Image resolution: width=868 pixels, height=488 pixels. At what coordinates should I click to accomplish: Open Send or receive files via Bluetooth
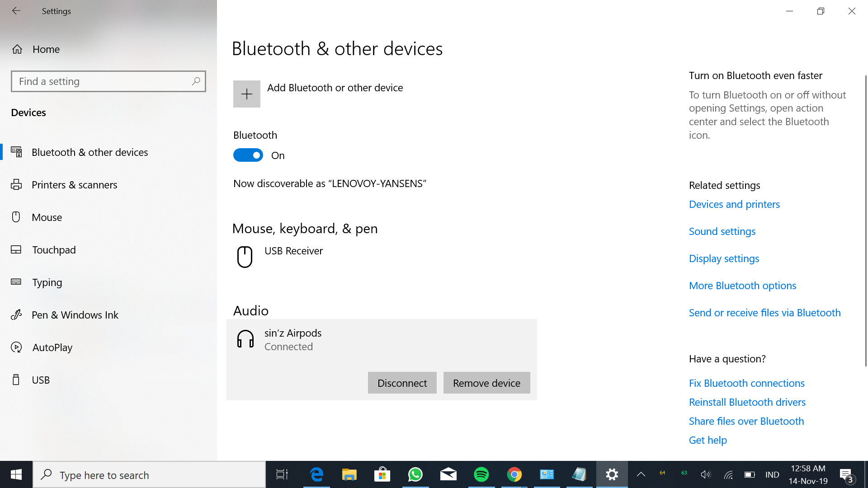click(x=764, y=313)
